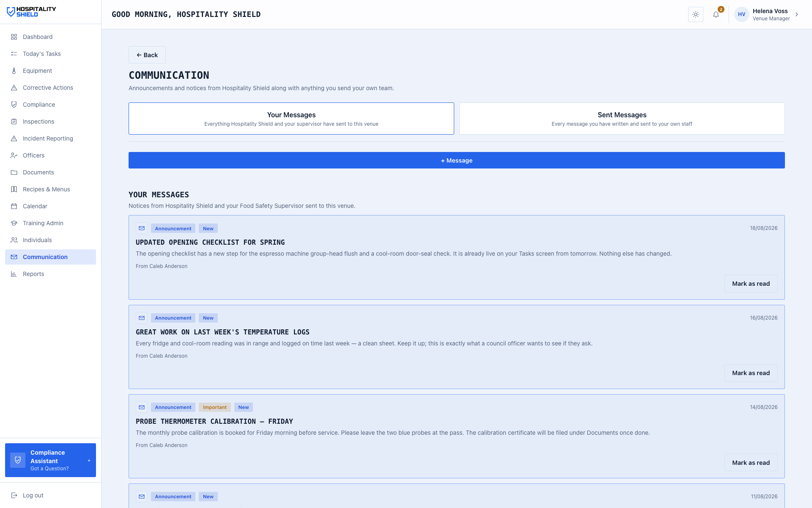The width and height of the screenshot is (812, 508).
Task: Open the notifications bell
Action: [716, 14]
